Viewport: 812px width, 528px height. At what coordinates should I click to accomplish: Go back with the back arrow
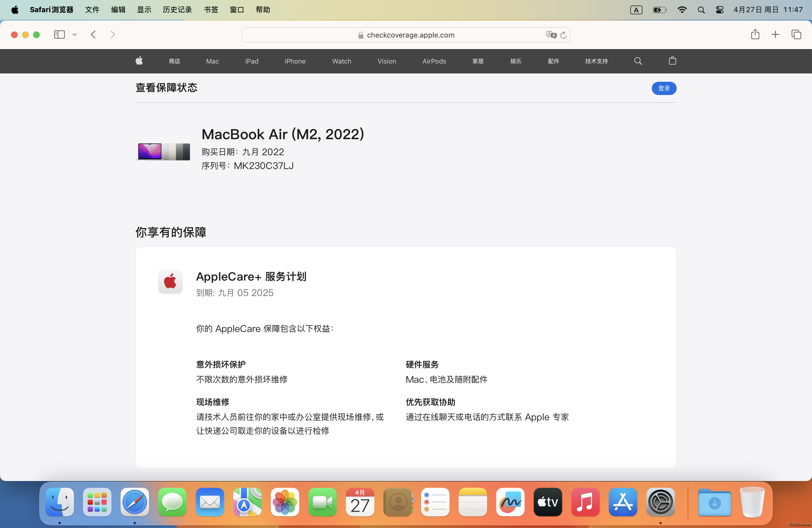pyautogui.click(x=93, y=35)
